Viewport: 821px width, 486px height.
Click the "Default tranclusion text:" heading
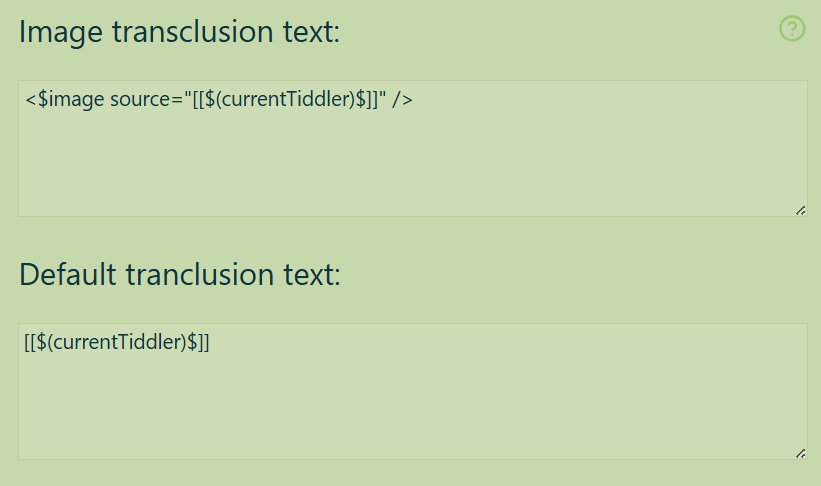click(180, 274)
